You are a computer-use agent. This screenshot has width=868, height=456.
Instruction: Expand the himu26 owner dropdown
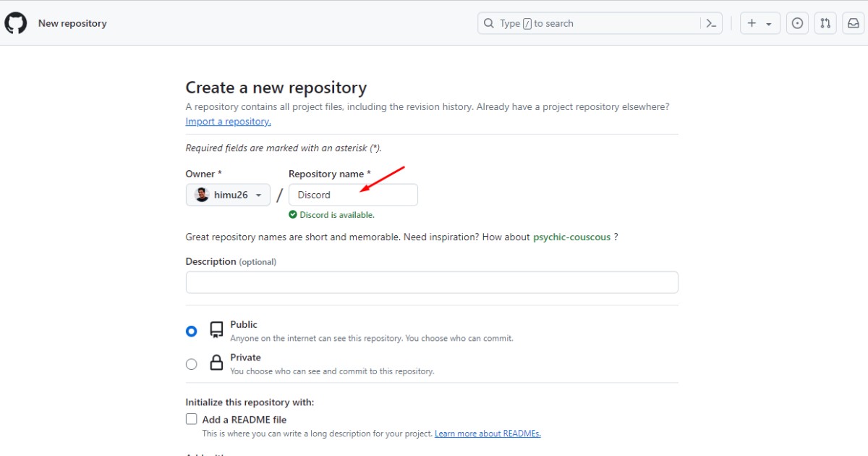228,195
